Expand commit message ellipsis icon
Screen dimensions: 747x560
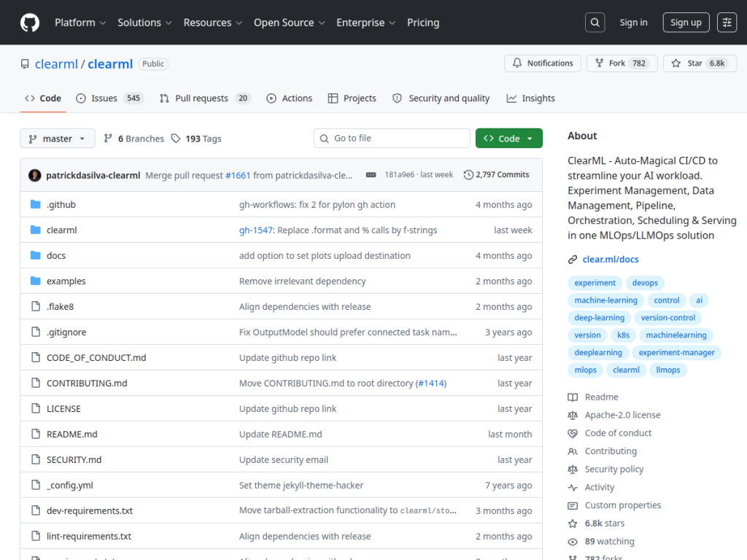[371, 175]
